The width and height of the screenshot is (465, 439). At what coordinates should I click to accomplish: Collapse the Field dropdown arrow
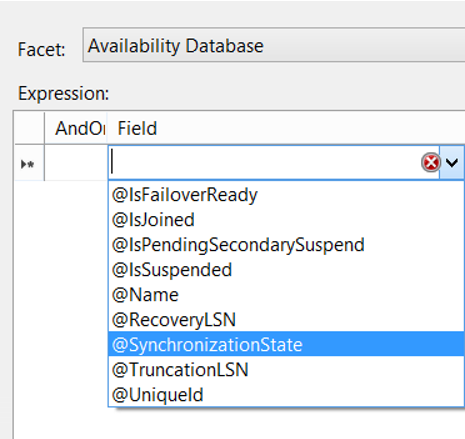pyautogui.click(x=452, y=163)
